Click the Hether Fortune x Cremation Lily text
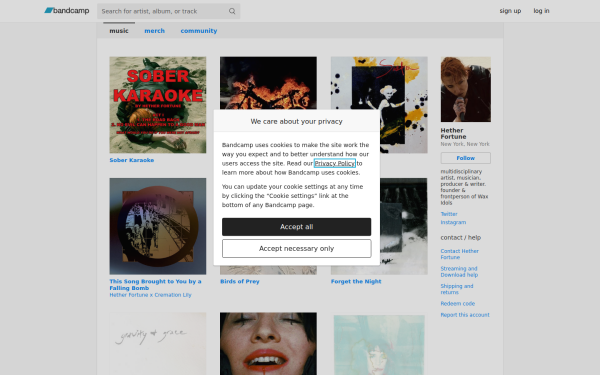Image resolution: width=600 pixels, height=375 pixels. [150, 295]
